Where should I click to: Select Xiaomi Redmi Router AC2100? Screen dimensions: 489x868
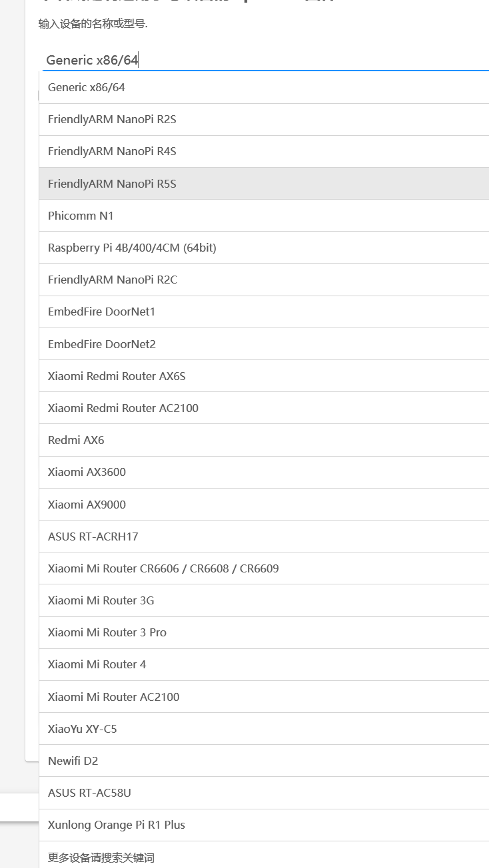coord(123,408)
